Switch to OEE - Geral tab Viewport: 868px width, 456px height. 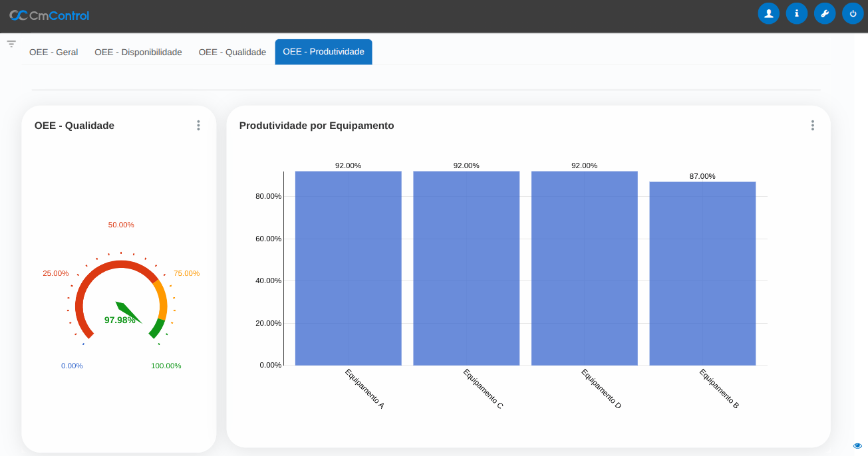(x=53, y=52)
